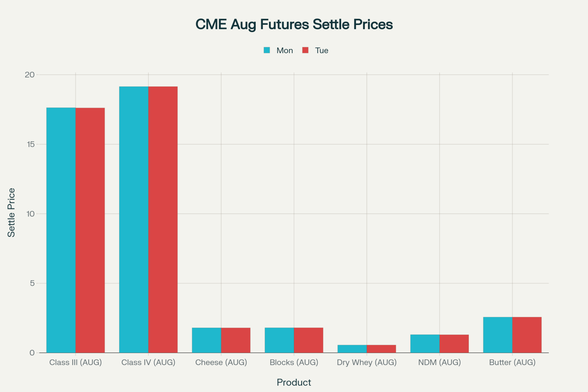Screen dimensions: 588x392
Task: Click the Class IV (AUG) axis label
Action: 148,362
